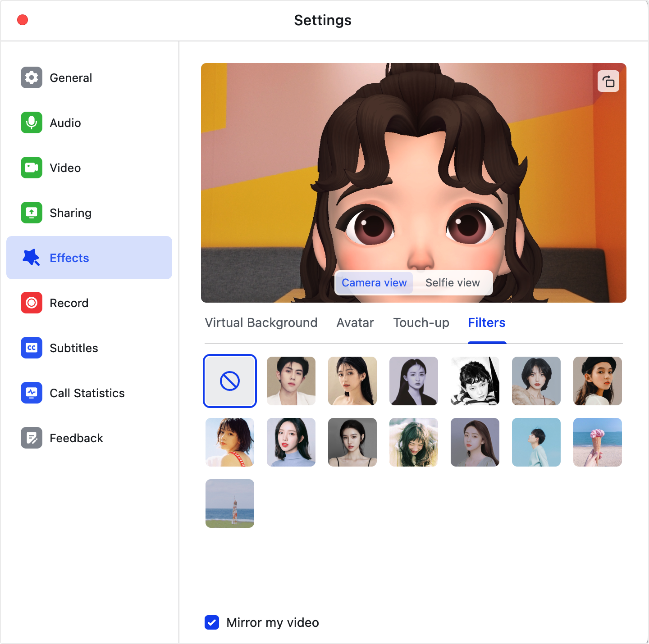This screenshot has height=644, width=649.
Task: Choose filter with long-haired woman on beige background
Action: [352, 381]
